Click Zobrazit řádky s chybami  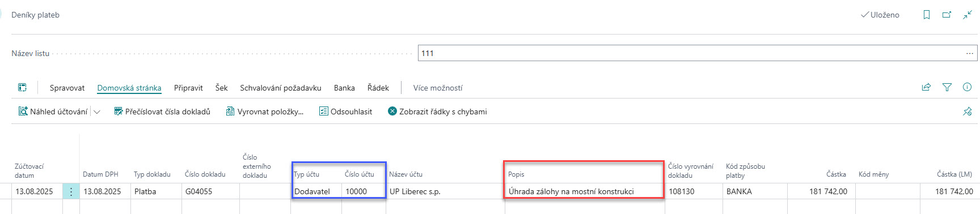tap(438, 112)
